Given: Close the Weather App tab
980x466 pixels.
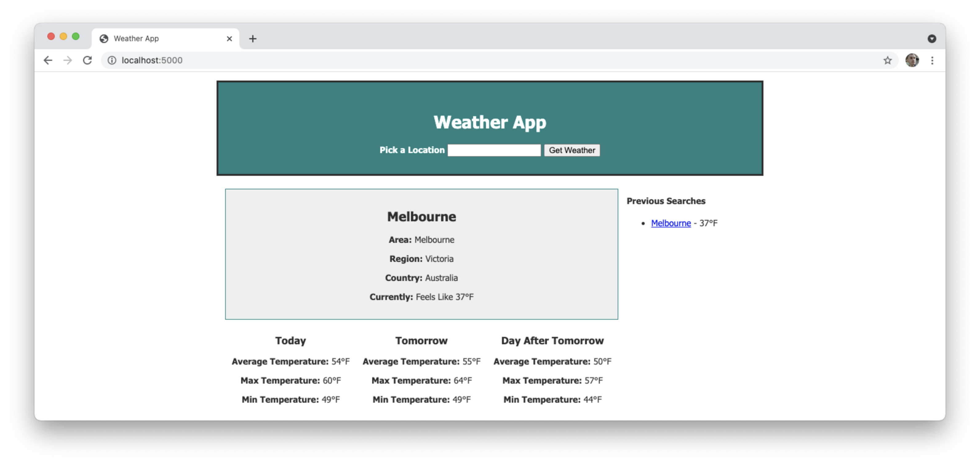Looking at the screenshot, I should tap(229, 39).
